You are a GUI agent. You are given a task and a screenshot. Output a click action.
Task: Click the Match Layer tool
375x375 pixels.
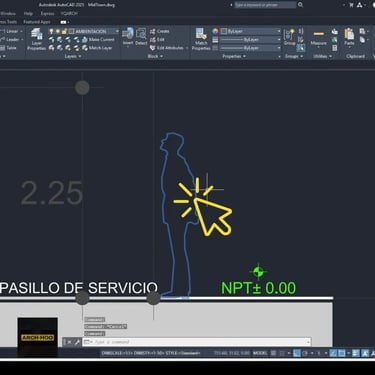pos(97,48)
